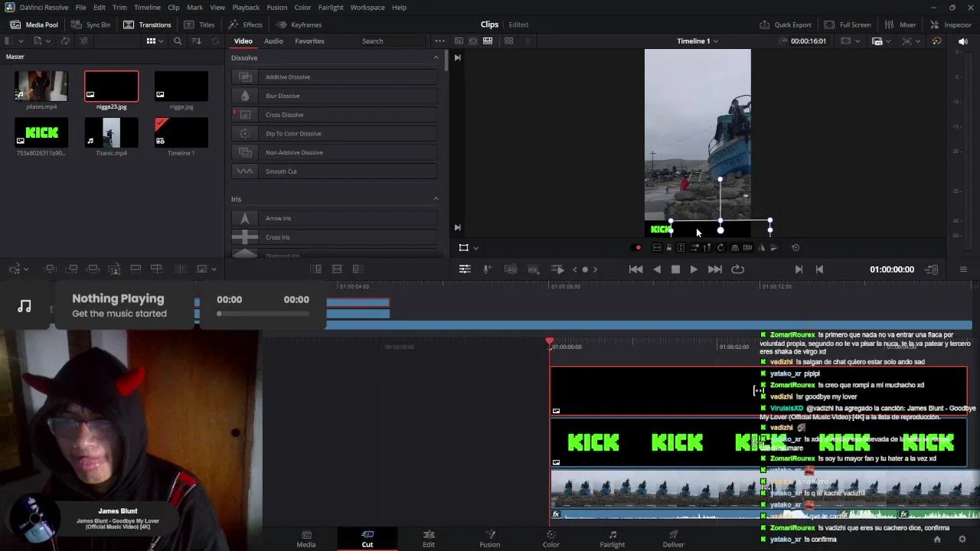
Task: Select the Cross Iris transition
Action: click(334, 237)
